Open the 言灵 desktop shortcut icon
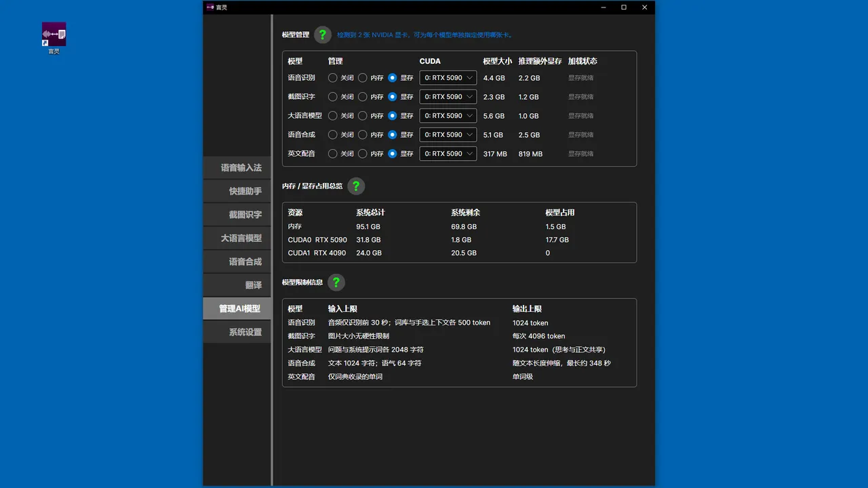The height and width of the screenshot is (488, 868). [x=54, y=38]
